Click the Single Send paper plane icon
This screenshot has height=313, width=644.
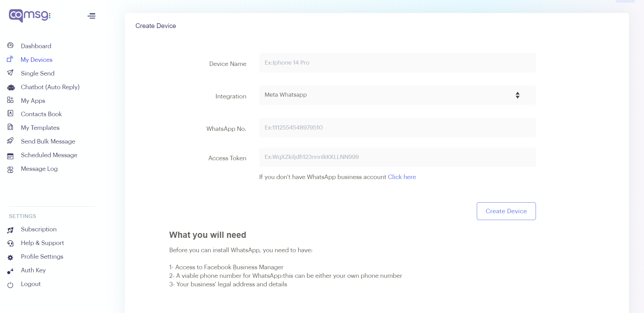pyautogui.click(x=10, y=73)
